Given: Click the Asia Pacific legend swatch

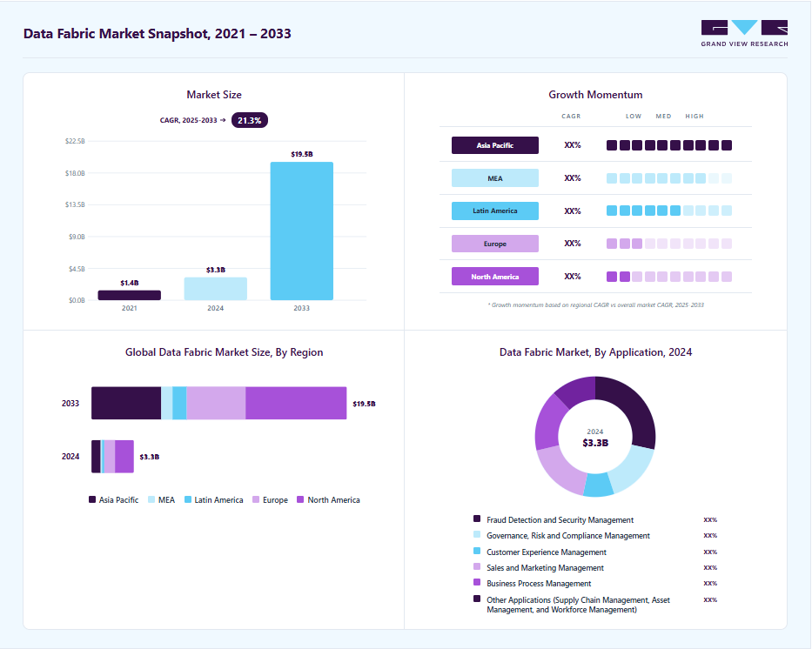Looking at the screenshot, I should (x=92, y=499).
